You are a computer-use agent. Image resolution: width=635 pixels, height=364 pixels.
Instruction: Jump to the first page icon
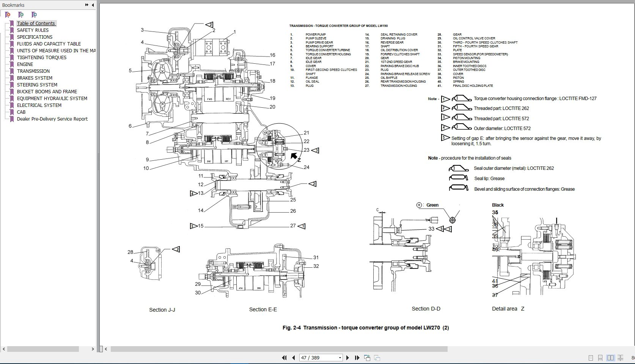coord(284,358)
